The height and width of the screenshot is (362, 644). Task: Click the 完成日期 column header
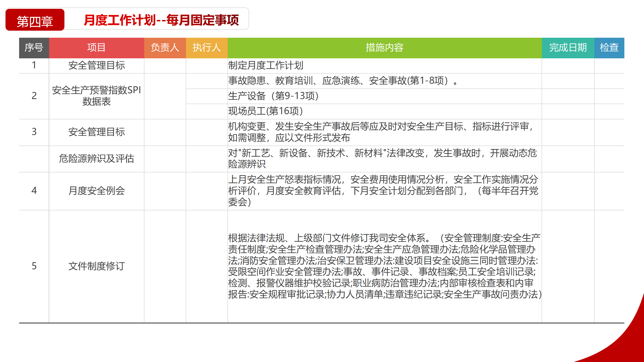tap(568, 48)
